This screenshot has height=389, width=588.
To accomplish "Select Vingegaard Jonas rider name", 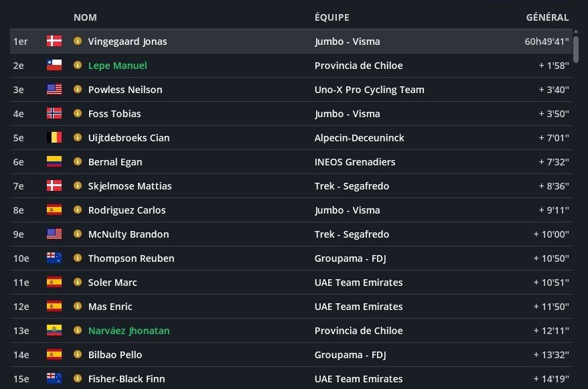I will point(128,42).
